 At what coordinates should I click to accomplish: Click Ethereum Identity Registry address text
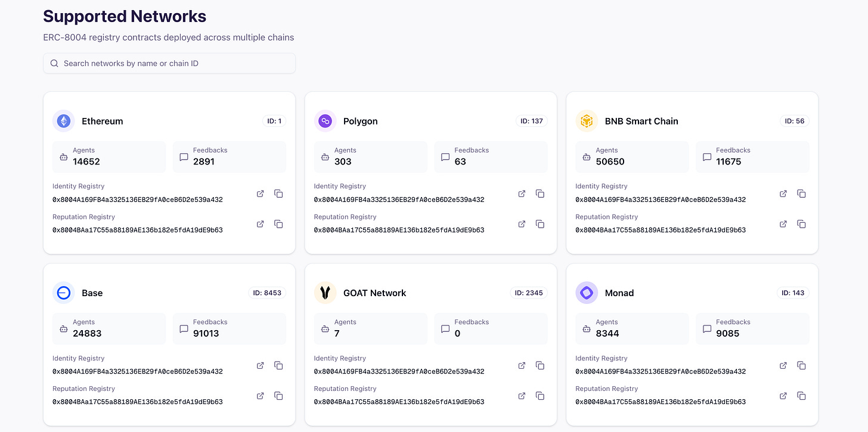pos(138,200)
